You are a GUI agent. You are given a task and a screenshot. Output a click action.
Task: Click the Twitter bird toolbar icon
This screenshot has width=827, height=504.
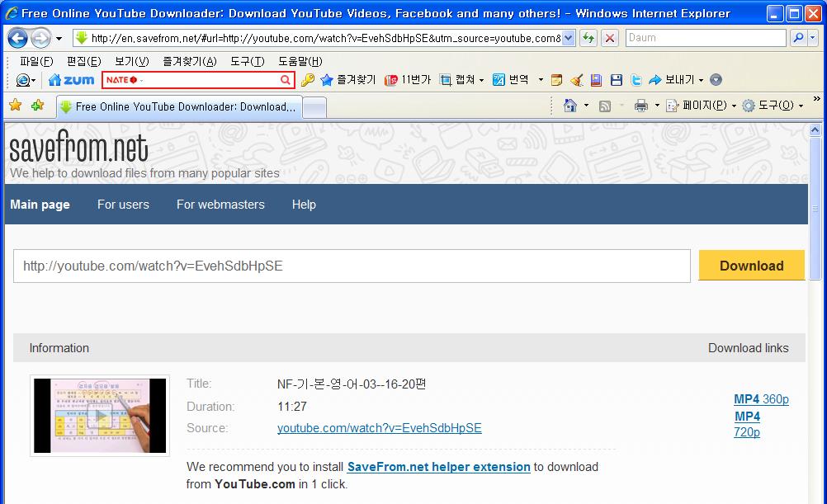[x=636, y=80]
